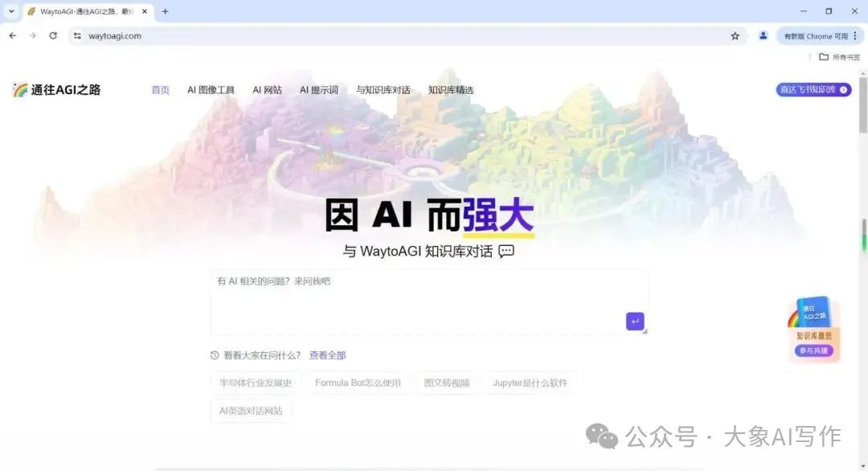Viewport: 868px width, 471px height.
Task: Select the Jupyter是什么软件 suggestion
Action: tap(530, 383)
